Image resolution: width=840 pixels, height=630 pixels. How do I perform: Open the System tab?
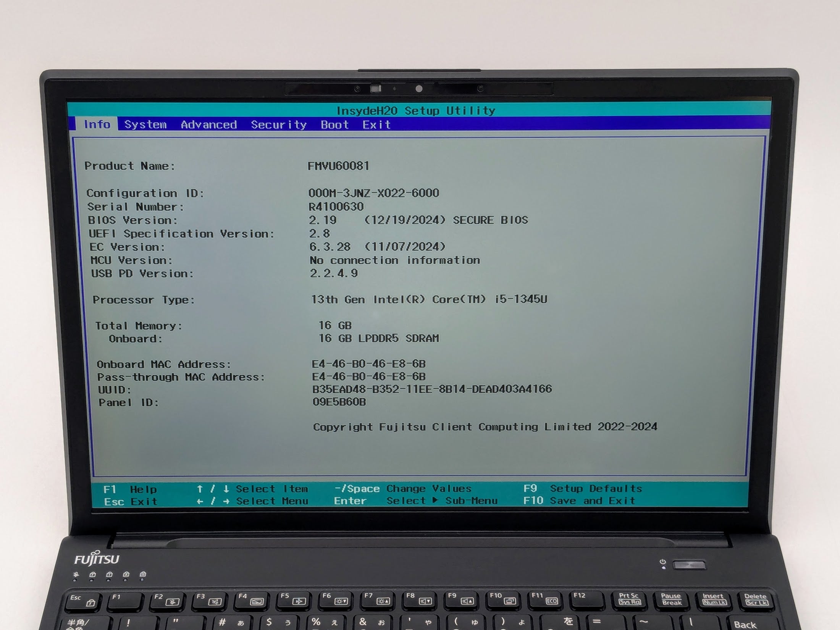145,125
